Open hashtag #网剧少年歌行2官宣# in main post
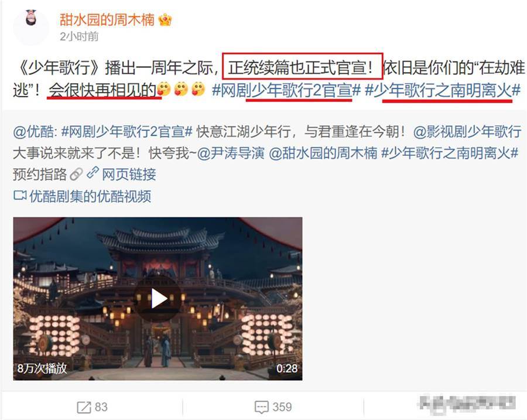 click(286, 90)
